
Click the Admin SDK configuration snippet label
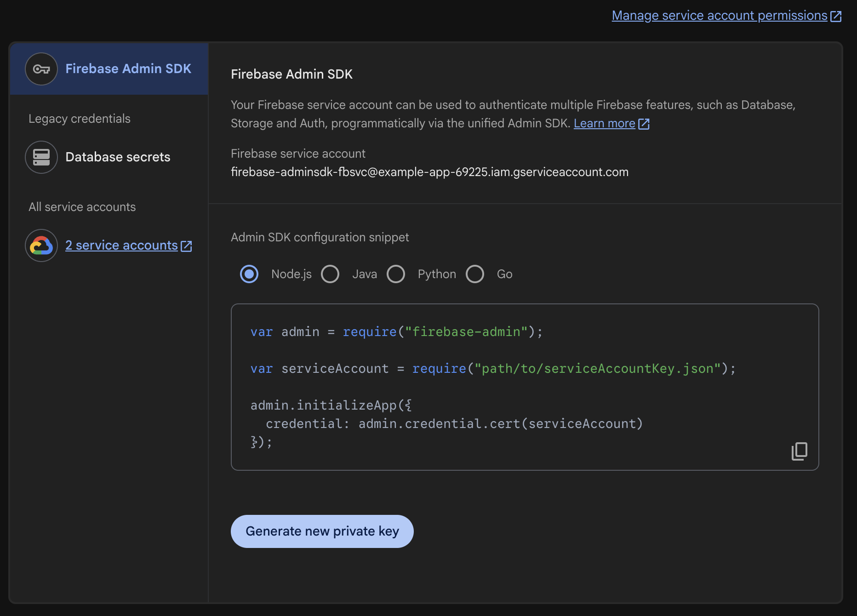coord(320,237)
